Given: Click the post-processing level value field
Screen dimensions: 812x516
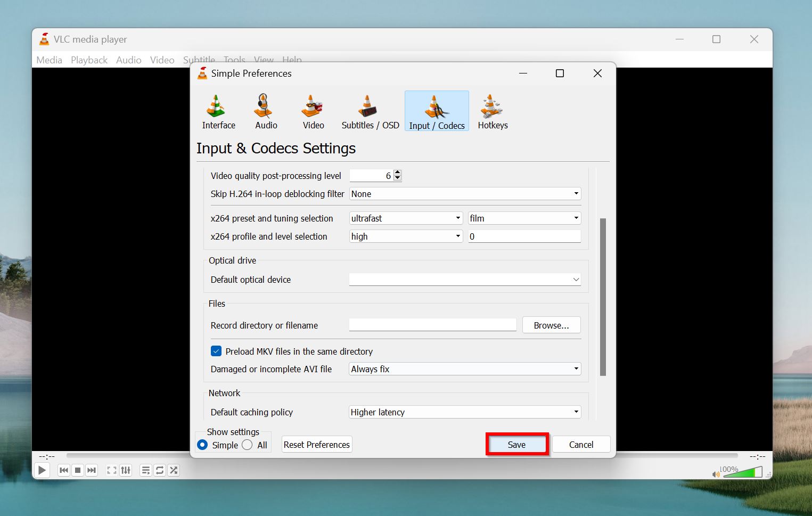Looking at the screenshot, I should tap(371, 176).
